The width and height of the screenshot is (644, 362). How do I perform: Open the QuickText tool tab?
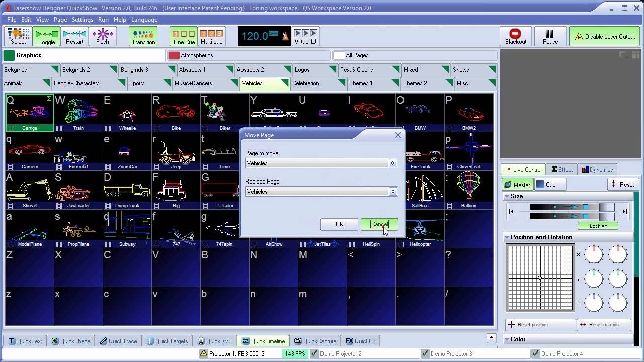[x=25, y=341]
